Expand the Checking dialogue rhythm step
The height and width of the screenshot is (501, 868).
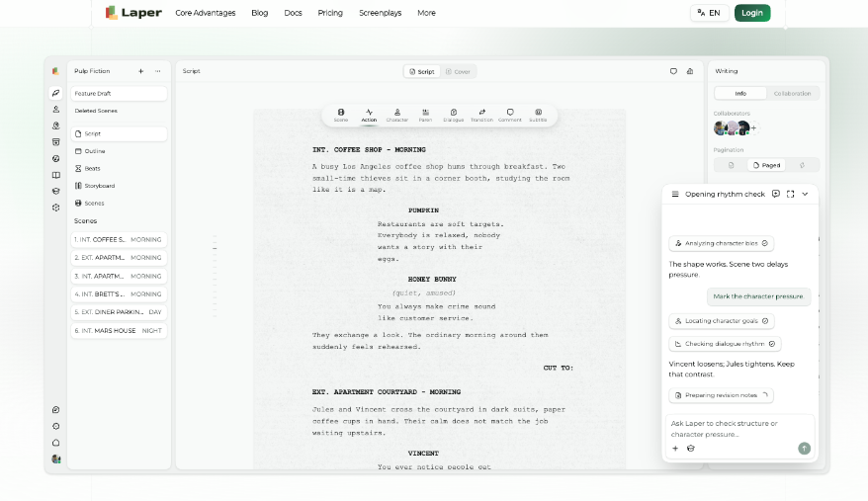click(725, 344)
